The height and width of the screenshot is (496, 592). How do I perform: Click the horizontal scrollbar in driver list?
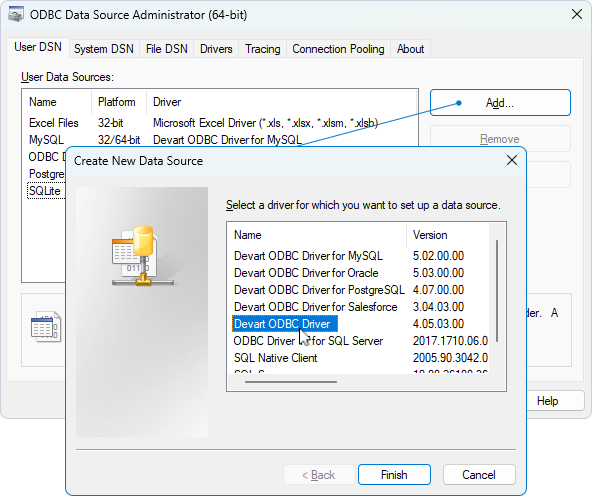(x=291, y=382)
